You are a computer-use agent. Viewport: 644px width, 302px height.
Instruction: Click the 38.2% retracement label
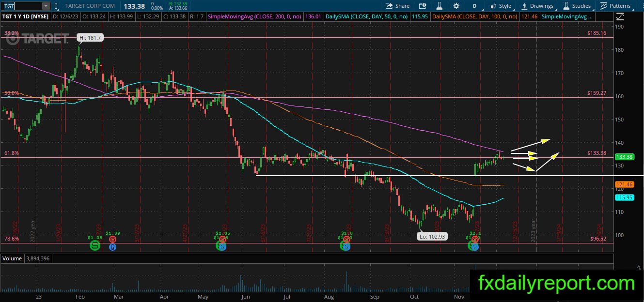point(12,33)
